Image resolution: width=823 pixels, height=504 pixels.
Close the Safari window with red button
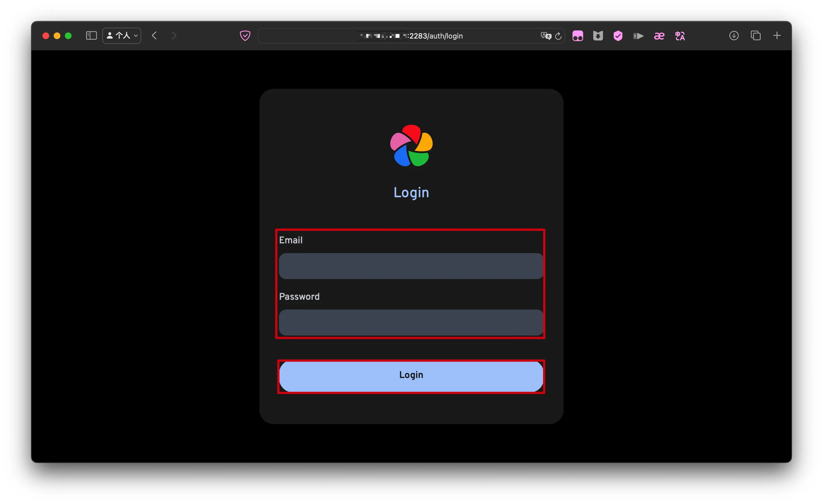point(46,36)
